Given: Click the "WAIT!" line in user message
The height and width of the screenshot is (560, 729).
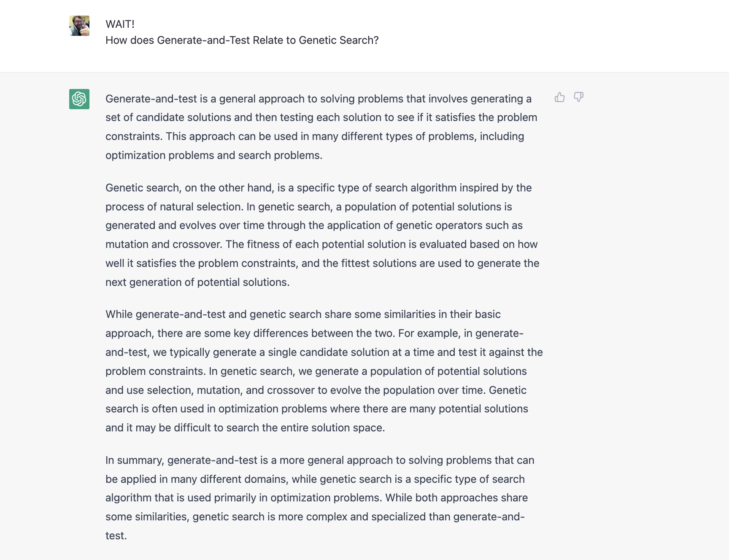Looking at the screenshot, I should (x=120, y=24).
